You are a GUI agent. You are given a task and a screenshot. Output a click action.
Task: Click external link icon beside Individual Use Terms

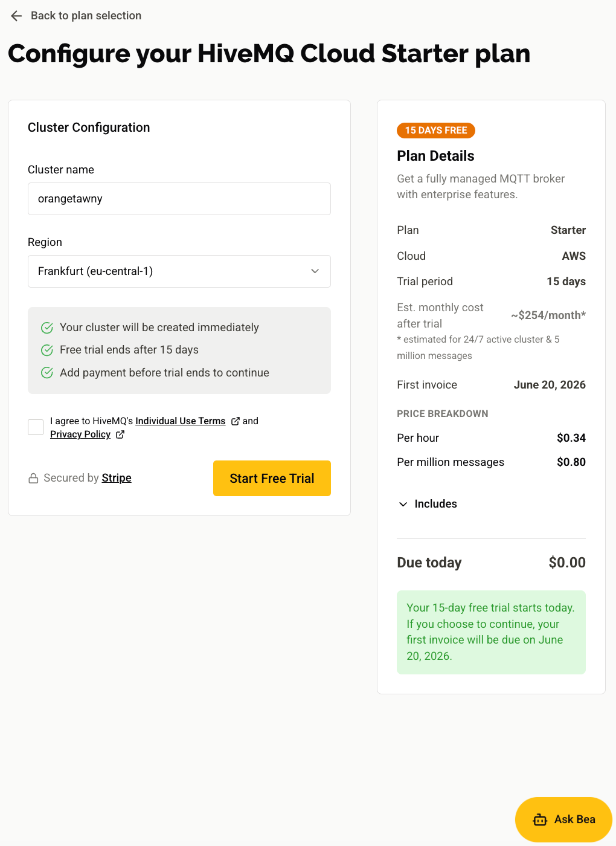click(236, 421)
